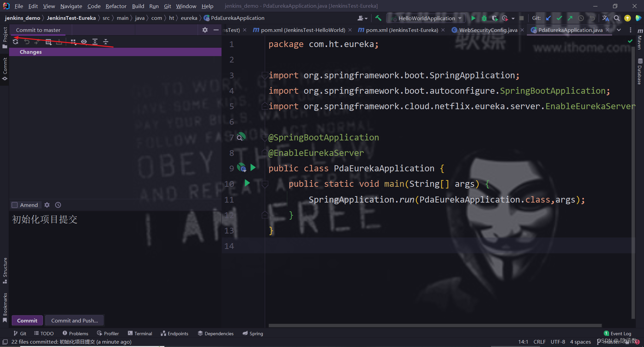
Task: Click UTF-8 encoding status
Action: (558, 342)
